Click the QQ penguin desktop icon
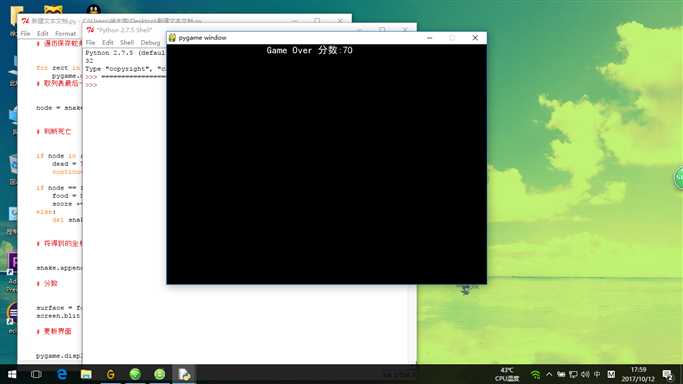Image resolution: width=683 pixels, height=384 pixels. [x=94, y=10]
